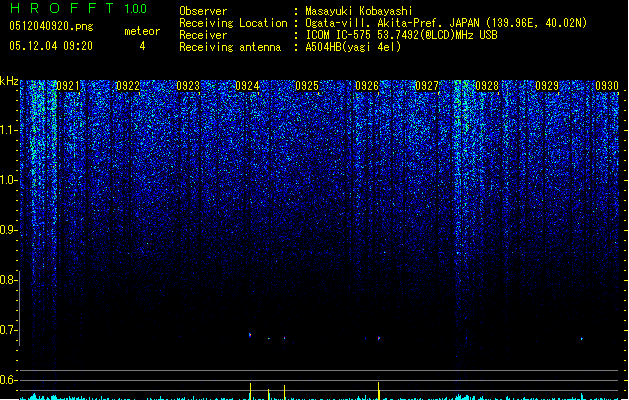Click the 0.9 kHz axis tick
Image resolution: width=629 pixels, height=400 pixels.
(8, 230)
